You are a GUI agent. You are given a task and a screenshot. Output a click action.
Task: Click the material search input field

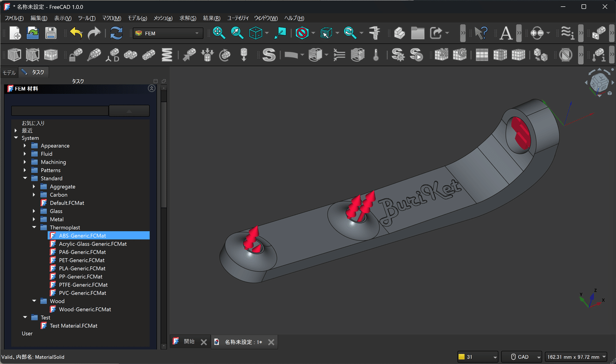(x=60, y=111)
